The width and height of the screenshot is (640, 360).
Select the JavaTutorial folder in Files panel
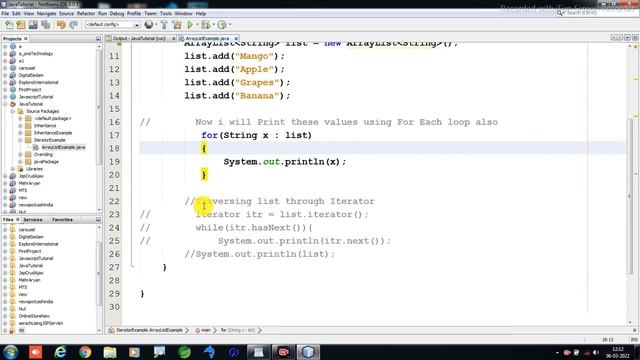(31, 265)
